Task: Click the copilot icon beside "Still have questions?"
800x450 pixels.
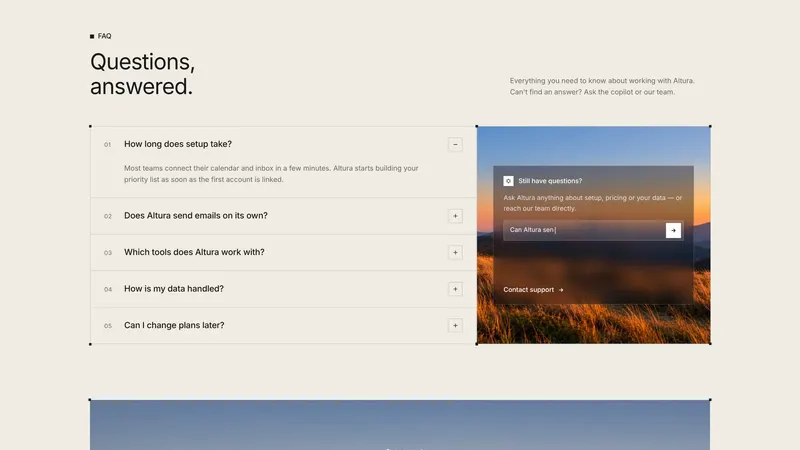Action: click(x=508, y=181)
